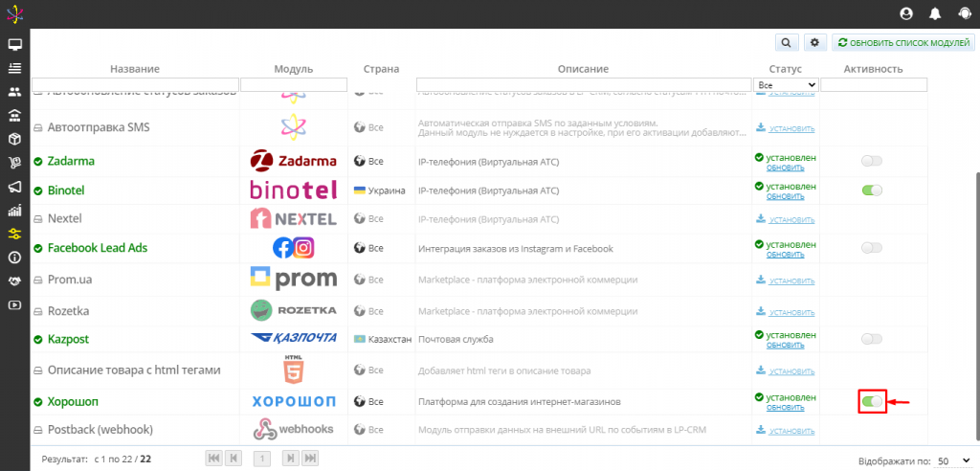The width and height of the screenshot is (980, 471).
Task: Open the modules settings sliders sidebar icon
Action: coord(15,234)
